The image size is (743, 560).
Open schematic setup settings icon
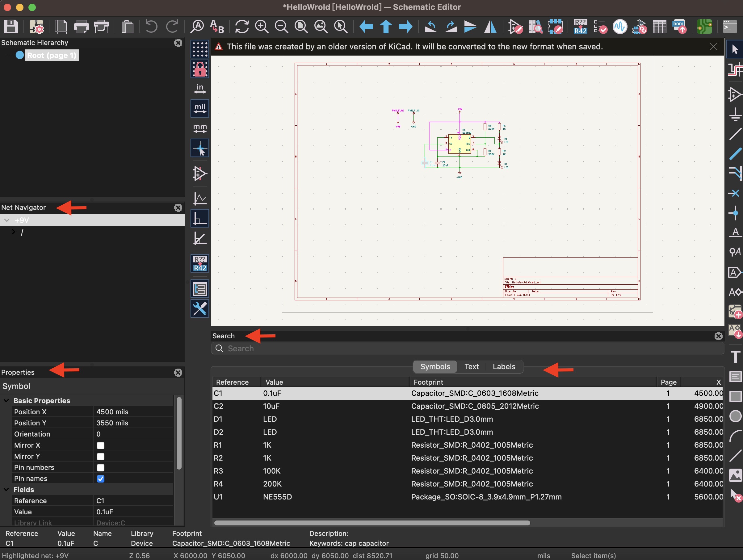pyautogui.click(x=36, y=27)
